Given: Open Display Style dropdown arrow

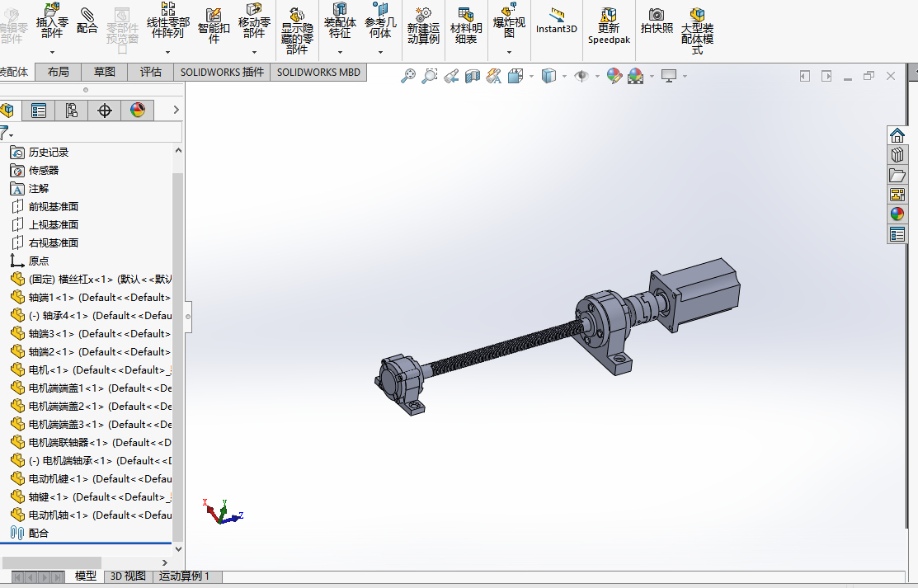Looking at the screenshot, I should point(564,76).
